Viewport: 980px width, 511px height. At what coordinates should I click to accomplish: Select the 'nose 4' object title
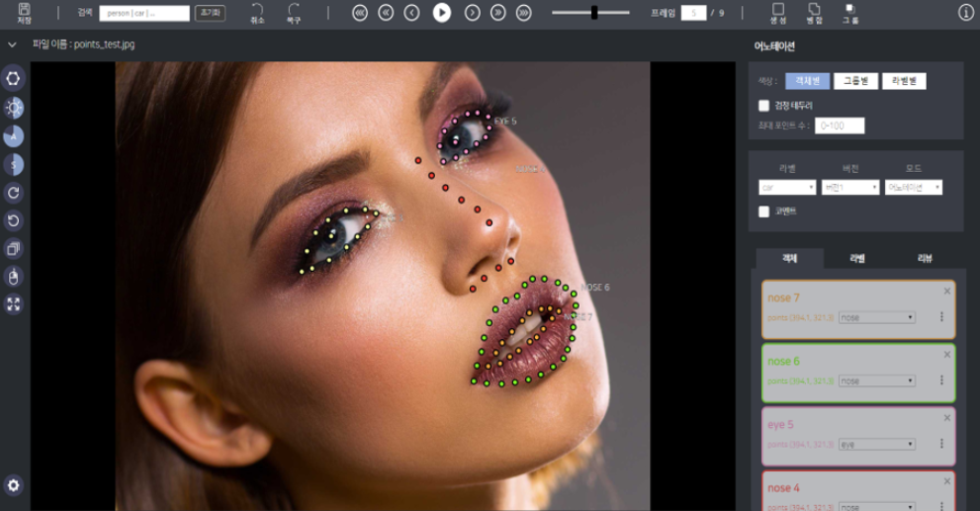point(783,488)
